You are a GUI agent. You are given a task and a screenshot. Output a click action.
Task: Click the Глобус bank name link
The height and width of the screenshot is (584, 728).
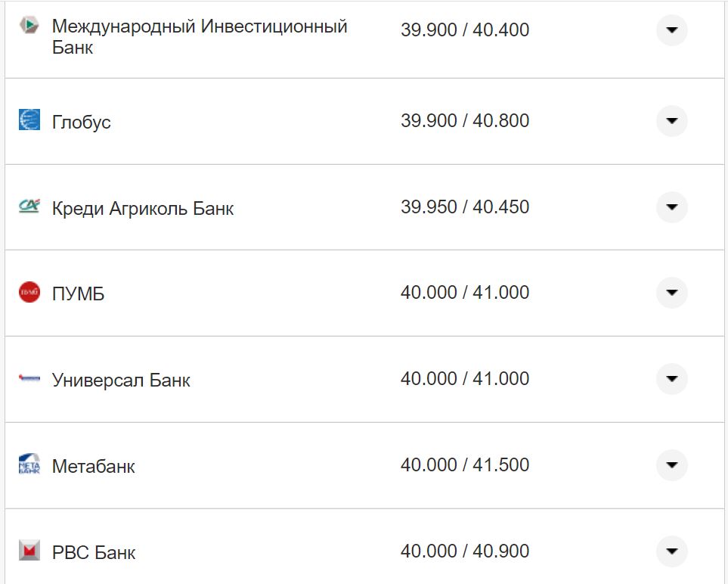click(81, 121)
